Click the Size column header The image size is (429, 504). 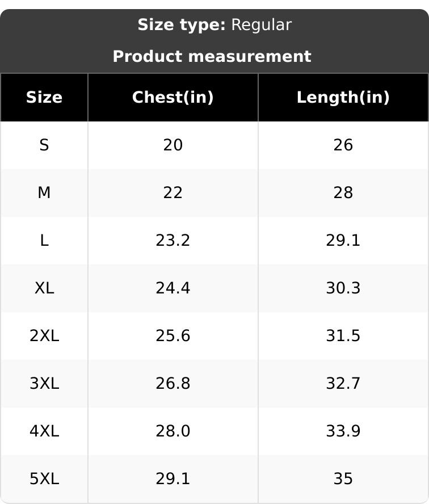[44, 98]
